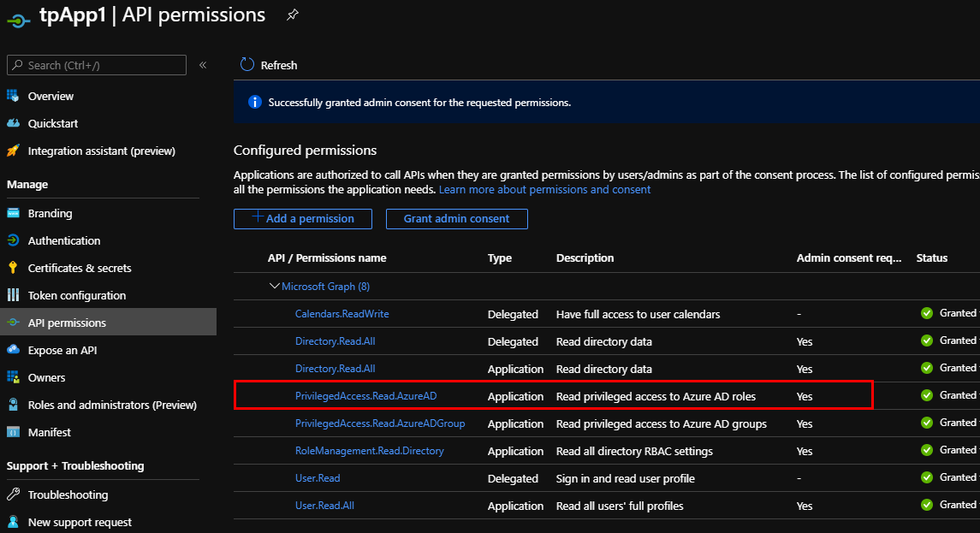
Task: Collapse the Microsoft Graph (8) permissions group
Action: [274, 287]
